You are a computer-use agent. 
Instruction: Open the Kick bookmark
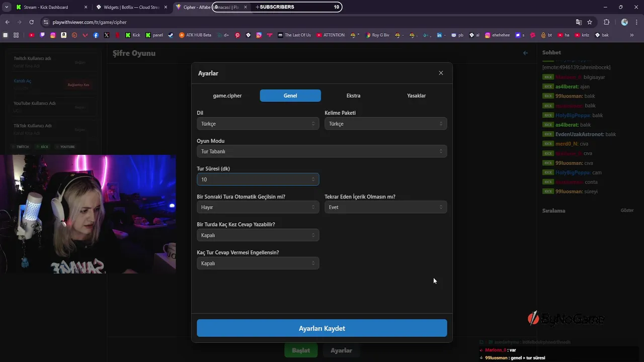(133, 35)
